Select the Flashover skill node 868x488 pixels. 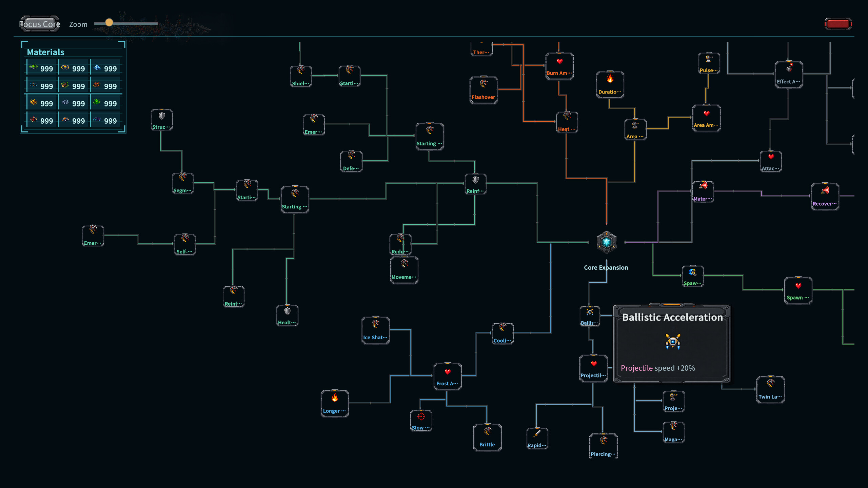point(484,90)
